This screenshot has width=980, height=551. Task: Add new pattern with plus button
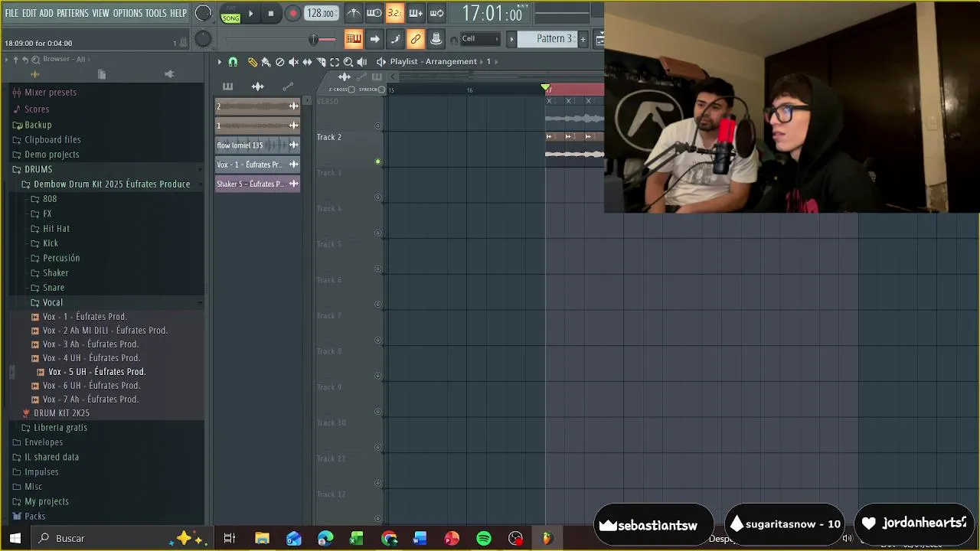click(583, 39)
